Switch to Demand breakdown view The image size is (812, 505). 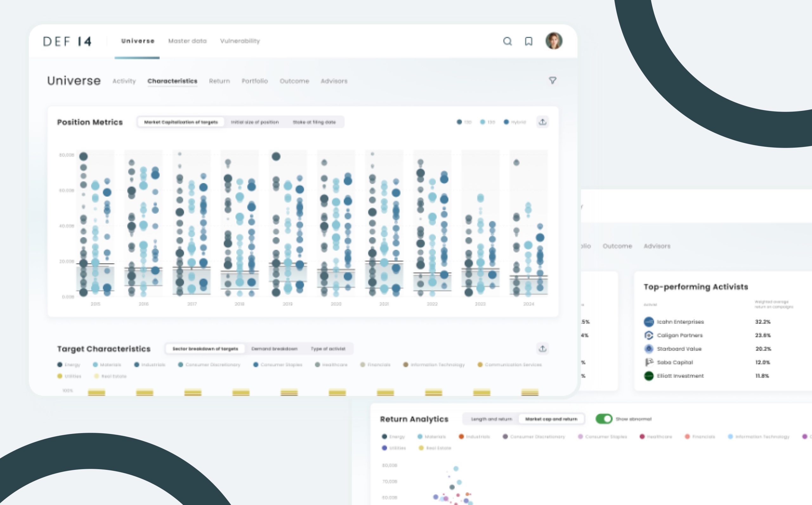[274, 349]
